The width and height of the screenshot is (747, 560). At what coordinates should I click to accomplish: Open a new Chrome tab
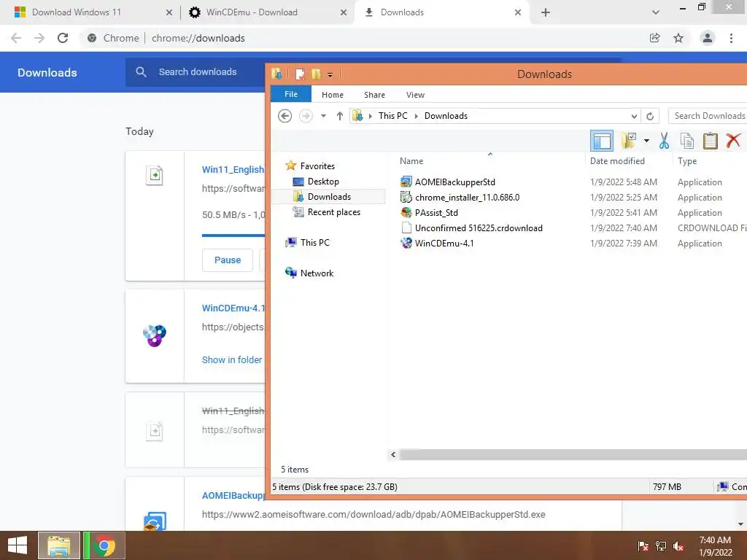point(546,12)
